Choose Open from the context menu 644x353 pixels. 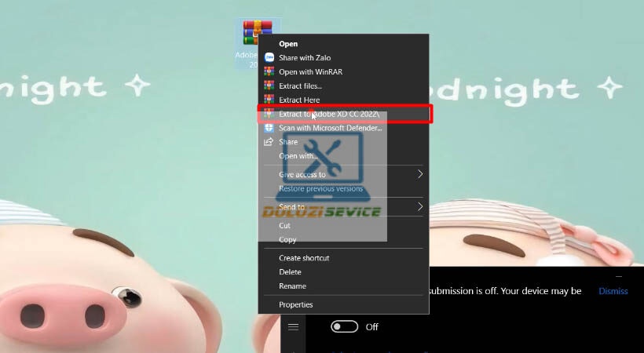(343, 43)
